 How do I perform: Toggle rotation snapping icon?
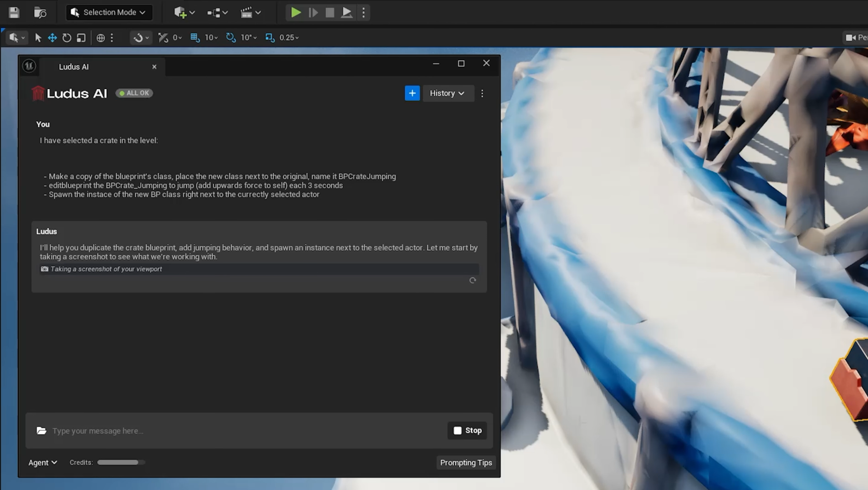coord(231,37)
